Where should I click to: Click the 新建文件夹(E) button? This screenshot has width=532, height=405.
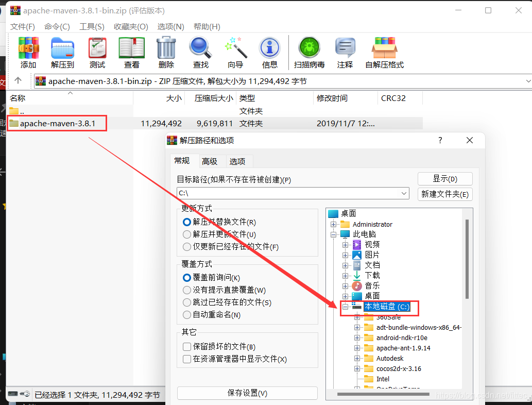pos(445,194)
